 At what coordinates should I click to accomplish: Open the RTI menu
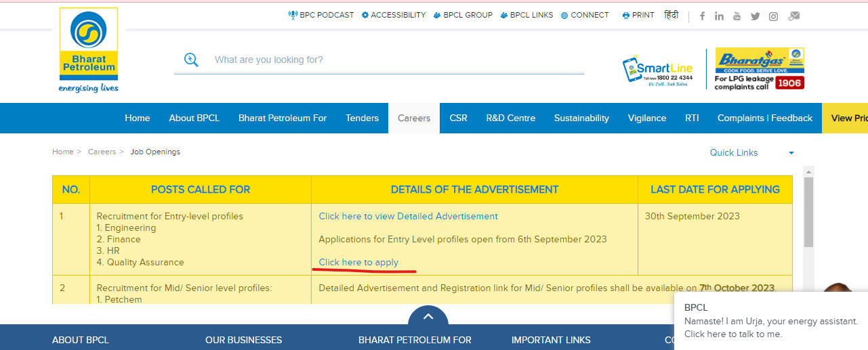tap(692, 118)
